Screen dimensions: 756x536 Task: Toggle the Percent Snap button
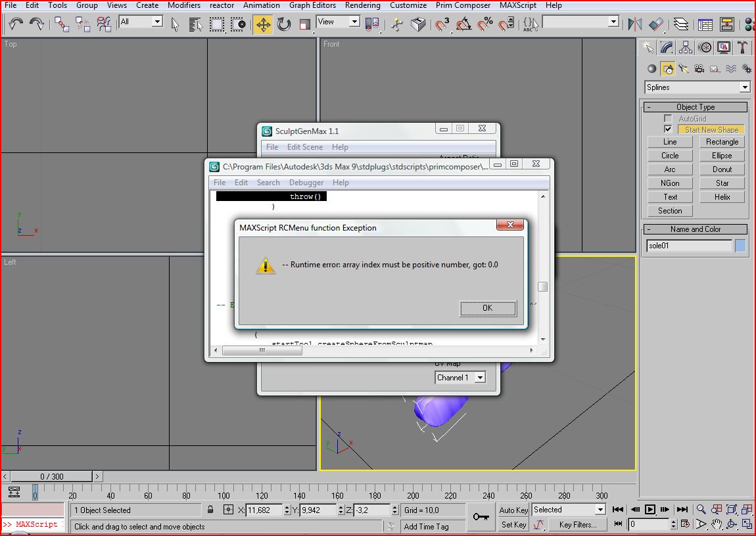click(x=484, y=24)
